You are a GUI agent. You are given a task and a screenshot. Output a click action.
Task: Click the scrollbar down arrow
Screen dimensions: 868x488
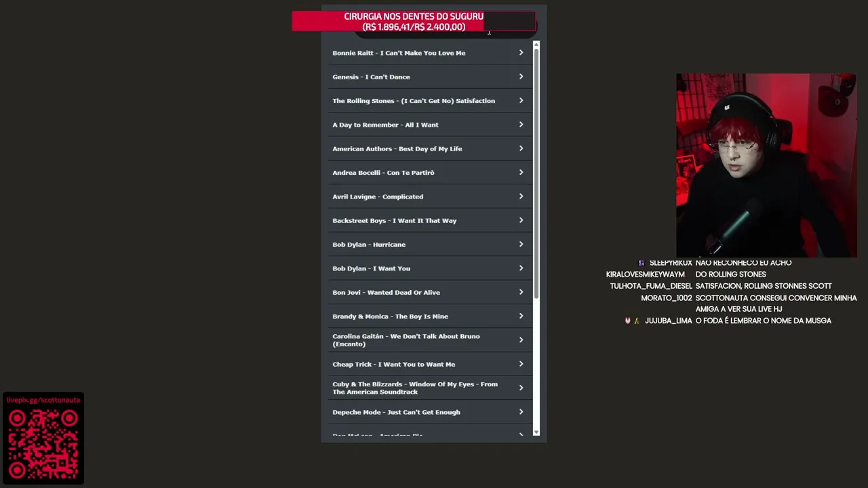(x=536, y=432)
